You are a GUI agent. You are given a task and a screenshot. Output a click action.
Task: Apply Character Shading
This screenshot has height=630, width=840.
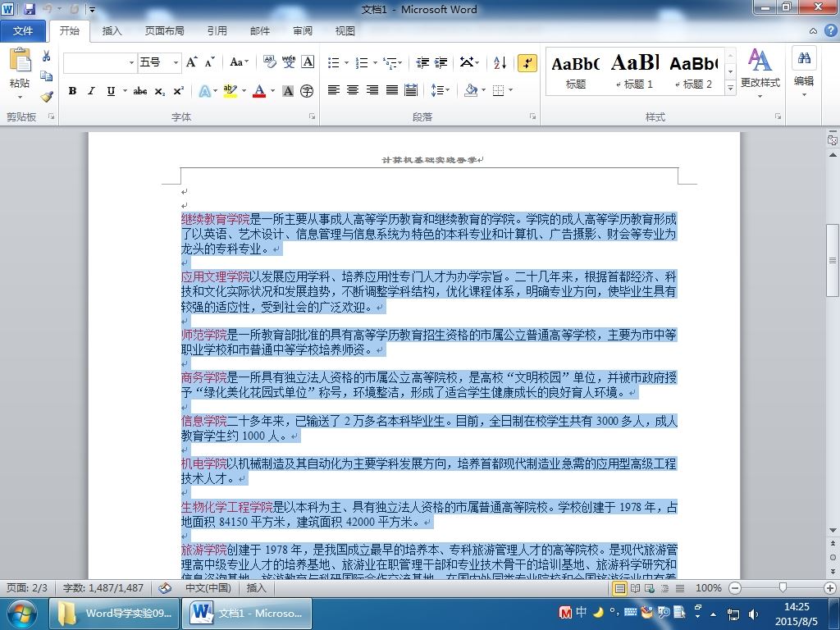point(288,91)
